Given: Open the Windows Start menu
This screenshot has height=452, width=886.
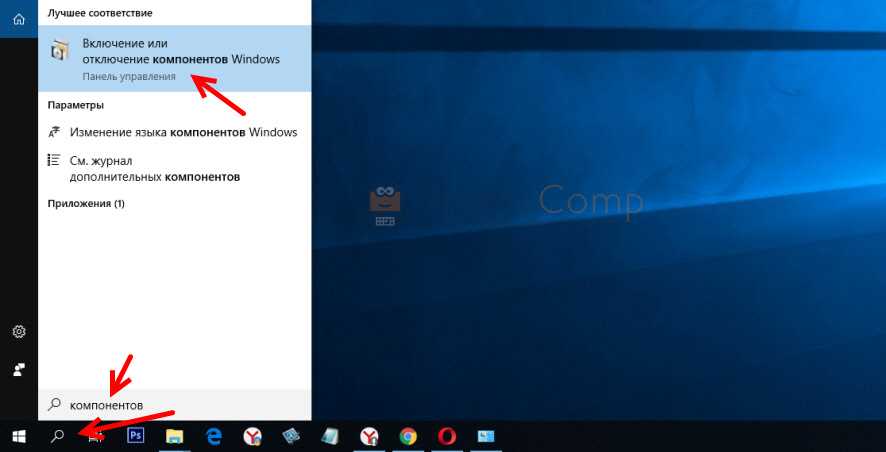Looking at the screenshot, I should coord(18,436).
